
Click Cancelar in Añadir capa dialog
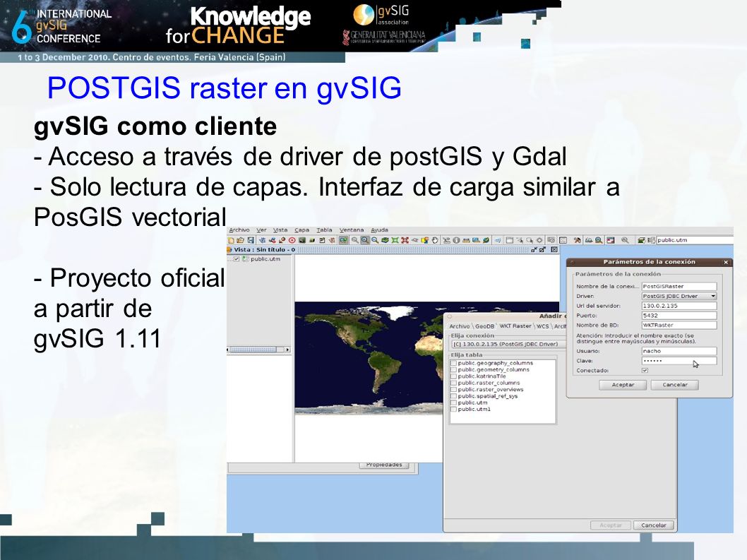[x=654, y=525]
